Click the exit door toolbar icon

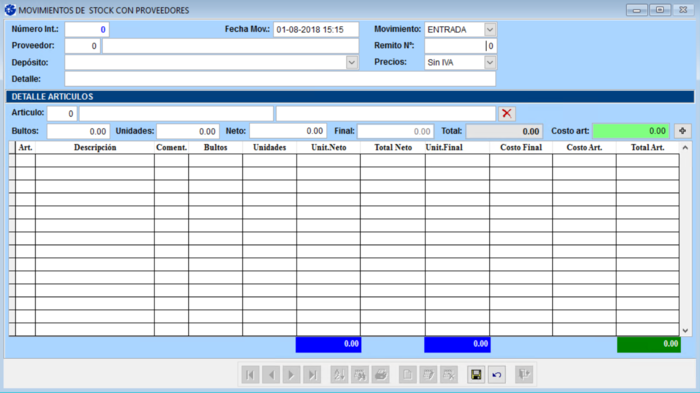[524, 374]
